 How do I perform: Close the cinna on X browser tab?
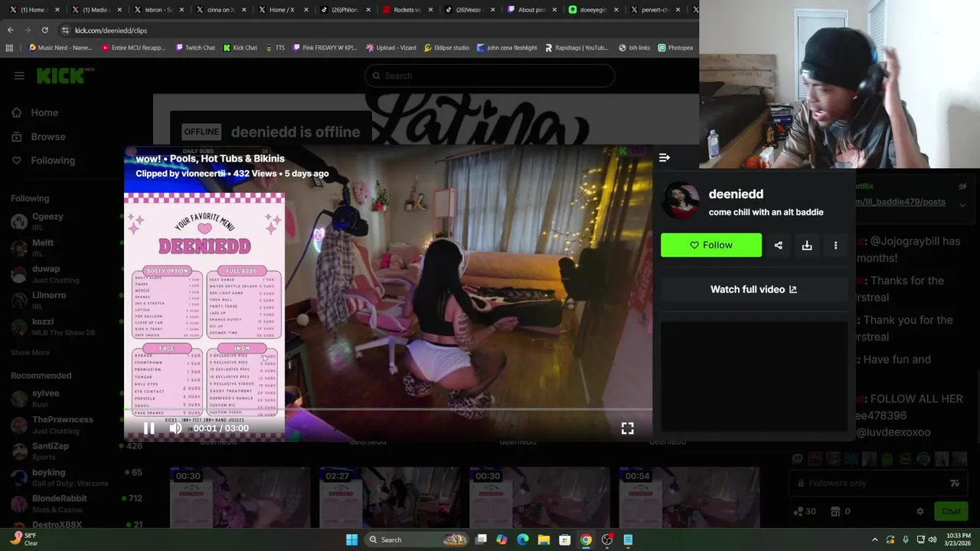243,10
